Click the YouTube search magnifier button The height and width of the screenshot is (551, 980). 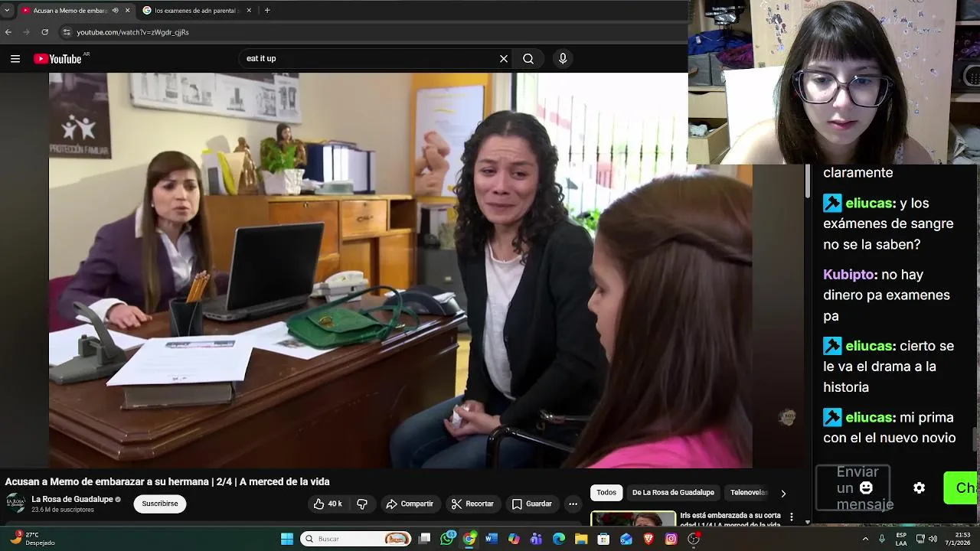coord(528,59)
